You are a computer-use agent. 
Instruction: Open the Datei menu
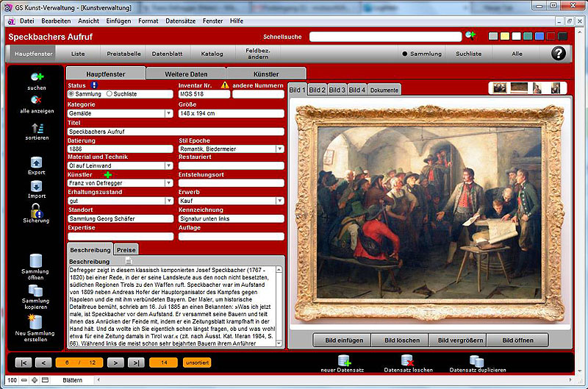(27, 21)
